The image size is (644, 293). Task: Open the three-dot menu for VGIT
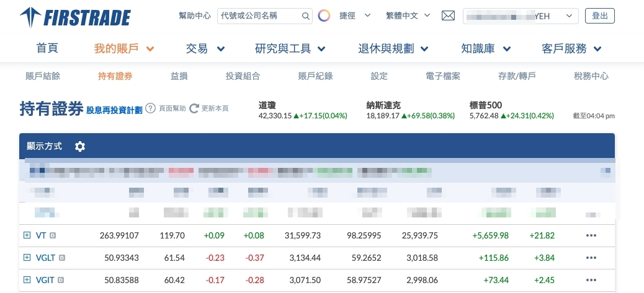tap(591, 280)
